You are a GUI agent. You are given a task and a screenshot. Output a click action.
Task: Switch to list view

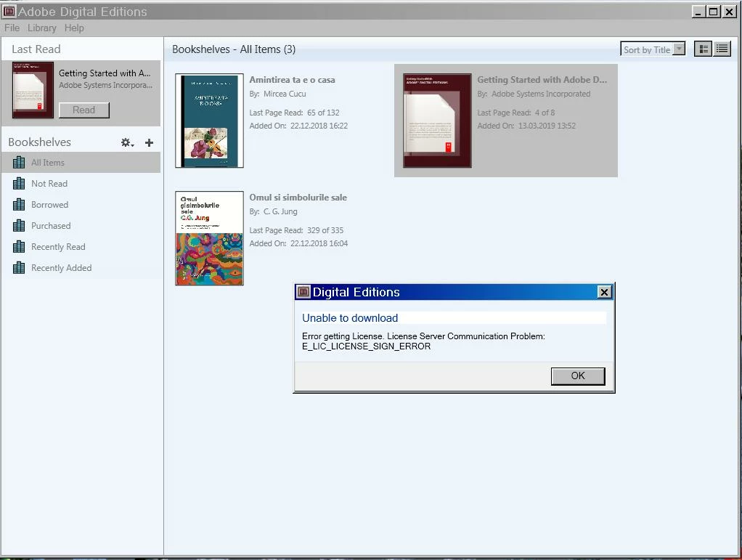click(722, 49)
